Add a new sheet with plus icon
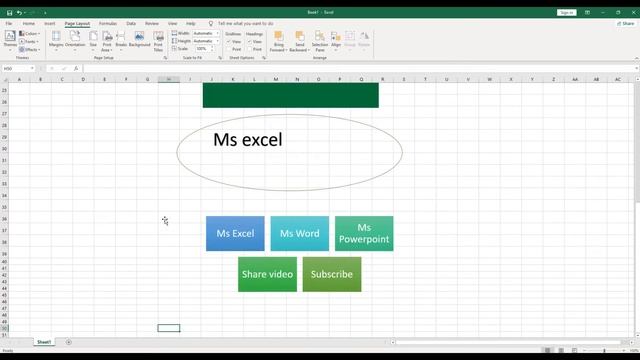 pyautogui.click(x=69, y=342)
